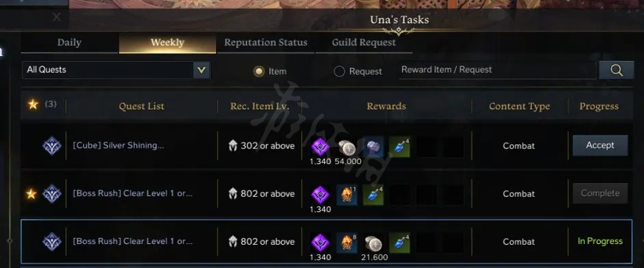Open the Guild Request tab
Viewport: 644px width, 268px height.
tap(364, 42)
